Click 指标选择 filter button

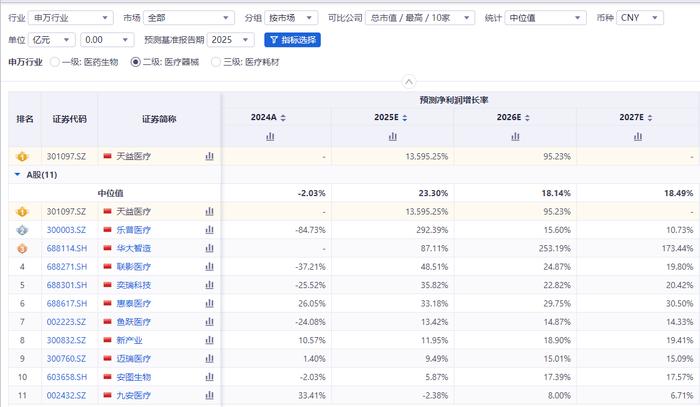[x=292, y=40]
